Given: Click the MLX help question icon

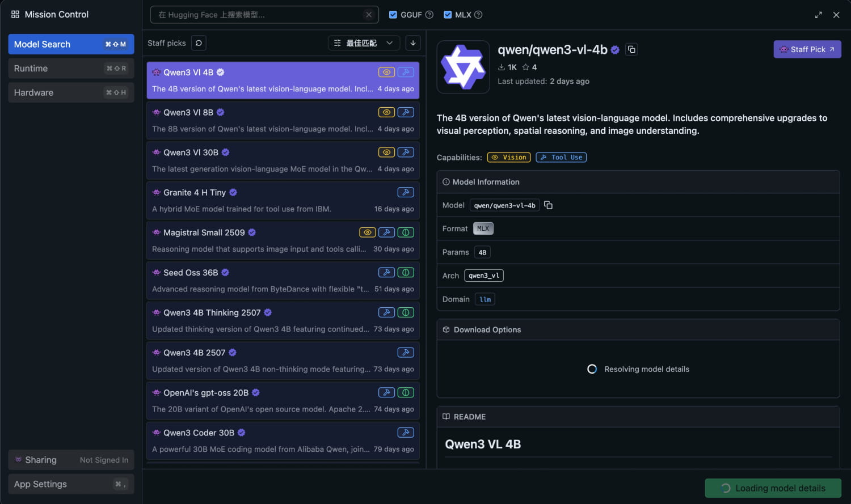Looking at the screenshot, I should point(478,15).
